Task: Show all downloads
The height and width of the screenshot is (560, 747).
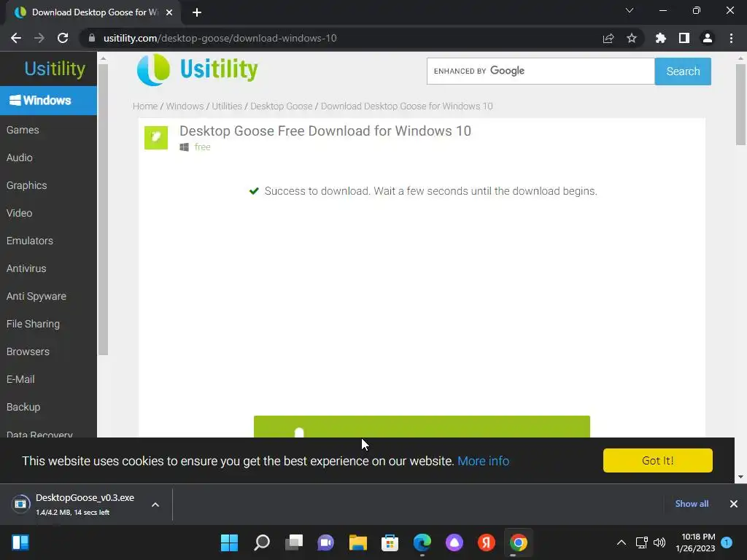Action: (692, 504)
